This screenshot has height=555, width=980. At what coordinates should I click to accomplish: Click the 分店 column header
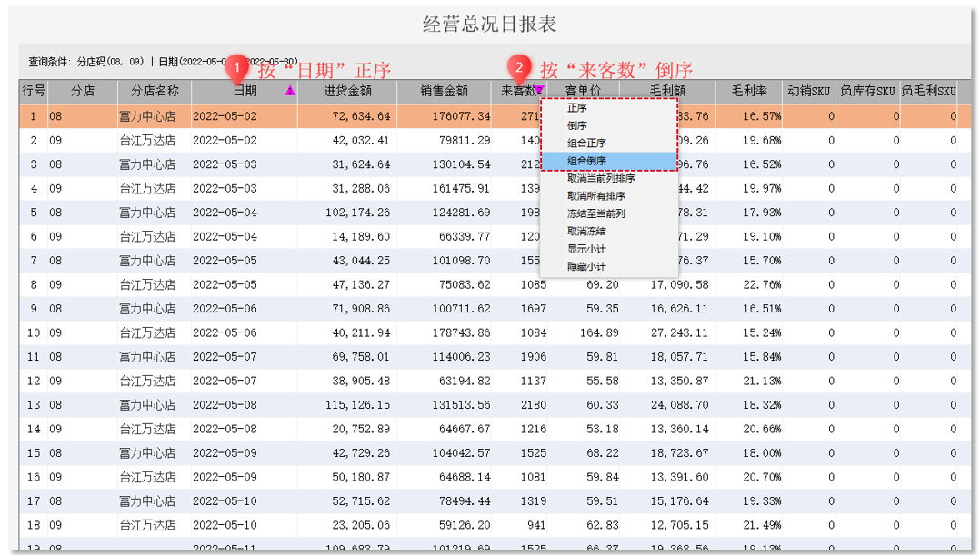pyautogui.click(x=83, y=91)
